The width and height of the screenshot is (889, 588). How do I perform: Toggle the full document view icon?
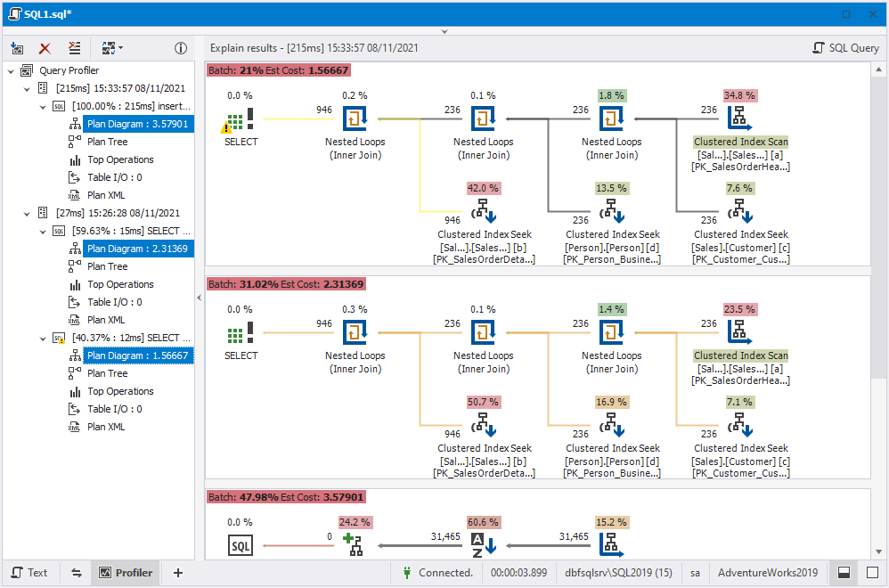(x=870, y=573)
